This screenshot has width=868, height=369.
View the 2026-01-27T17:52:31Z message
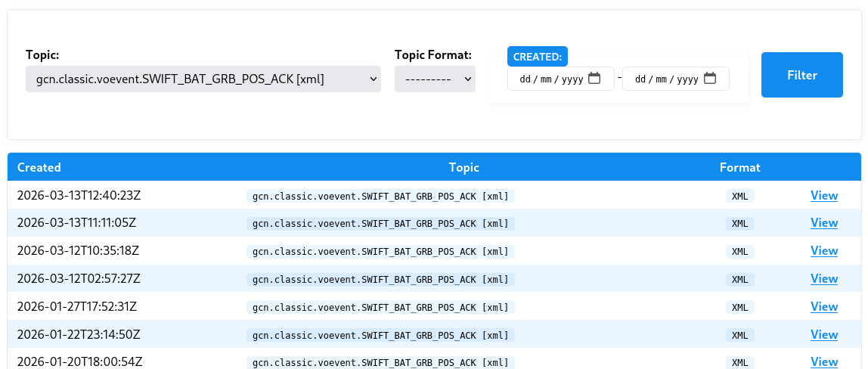[823, 307]
